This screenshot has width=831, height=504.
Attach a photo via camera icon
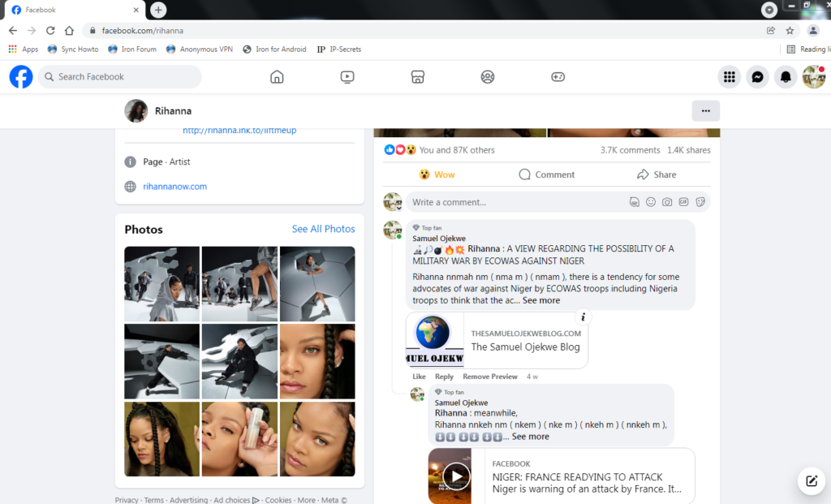click(x=667, y=202)
